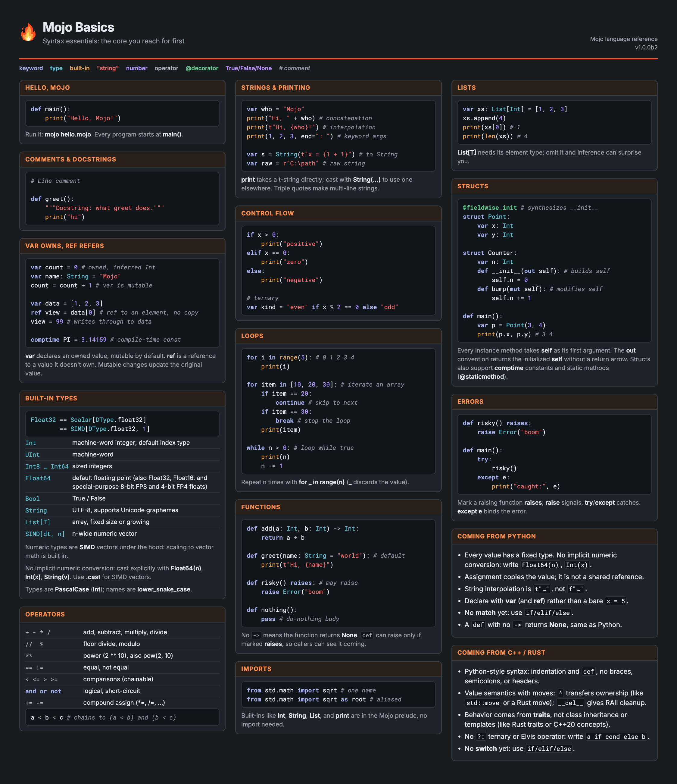Click the 'List[T]' row in Built-in Types table

pyautogui.click(x=122, y=522)
